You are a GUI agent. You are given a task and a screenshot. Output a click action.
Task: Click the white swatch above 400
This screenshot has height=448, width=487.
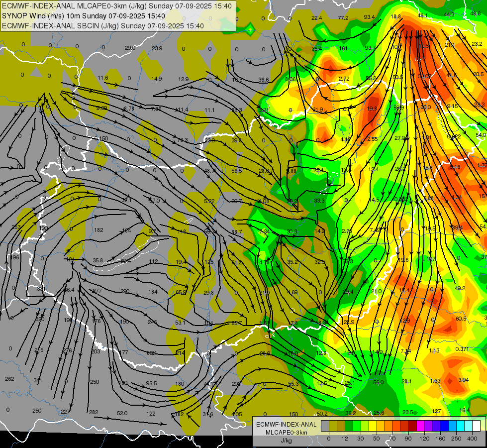tap(476, 426)
